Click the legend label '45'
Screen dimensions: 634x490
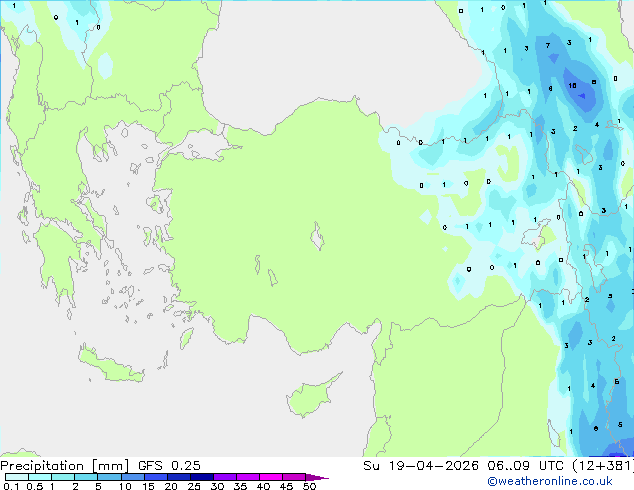286,486
